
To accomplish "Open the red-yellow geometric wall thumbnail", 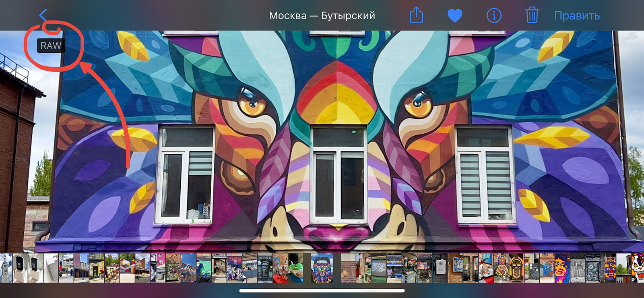I will pos(128,268).
